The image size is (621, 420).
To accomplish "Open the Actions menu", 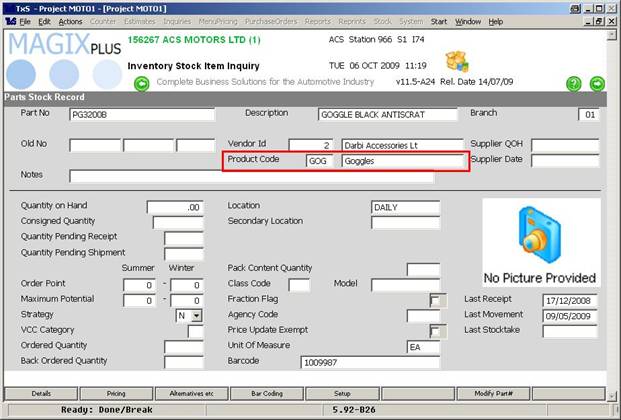I will [x=70, y=22].
